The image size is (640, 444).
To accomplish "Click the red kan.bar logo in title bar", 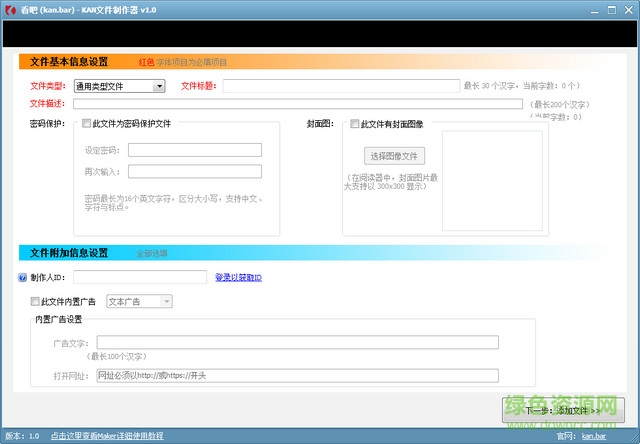I will pyautogui.click(x=10, y=10).
